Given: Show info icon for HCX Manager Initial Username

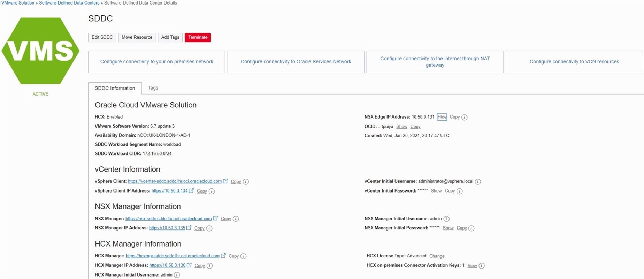Looking at the screenshot, I should click(177, 275).
